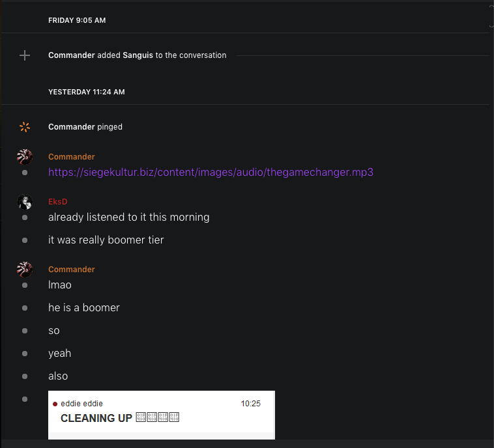The height and width of the screenshot is (448, 494).
Task: Click the 'Yesterday 11:24 AM' timestamp
Action: [86, 92]
